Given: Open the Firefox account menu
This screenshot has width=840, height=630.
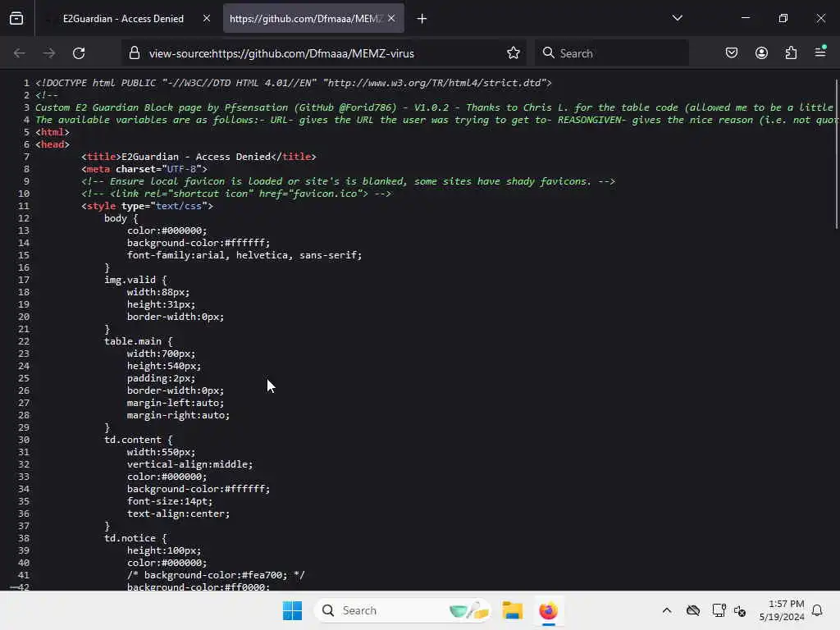Looking at the screenshot, I should pos(761,52).
